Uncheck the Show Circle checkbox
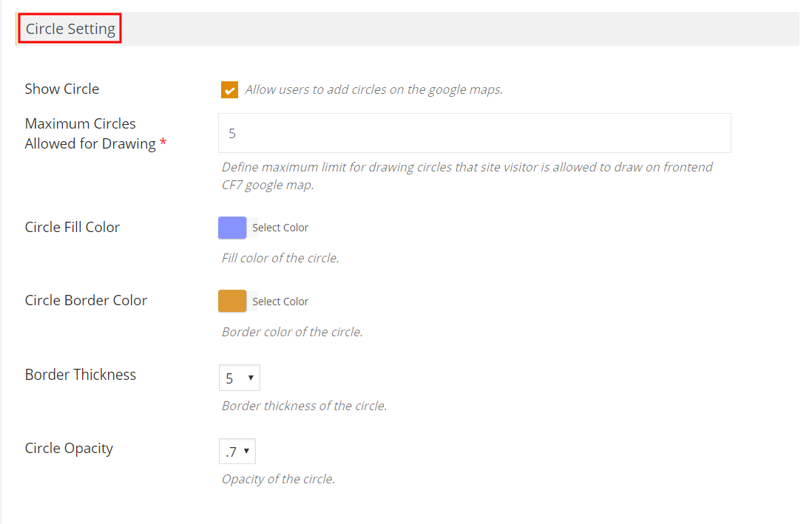The image size is (812, 524). (x=229, y=89)
